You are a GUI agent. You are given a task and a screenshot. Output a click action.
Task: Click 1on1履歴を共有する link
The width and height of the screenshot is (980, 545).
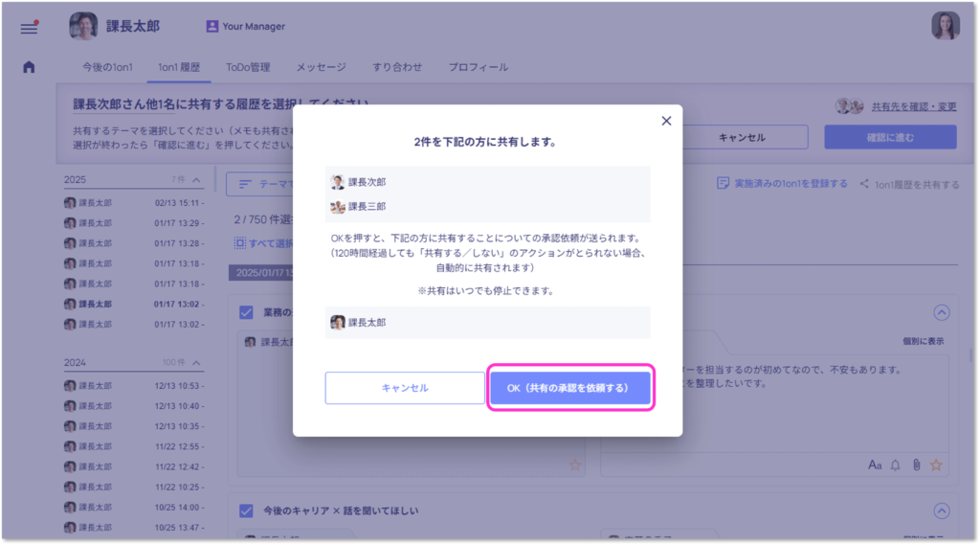(x=917, y=184)
